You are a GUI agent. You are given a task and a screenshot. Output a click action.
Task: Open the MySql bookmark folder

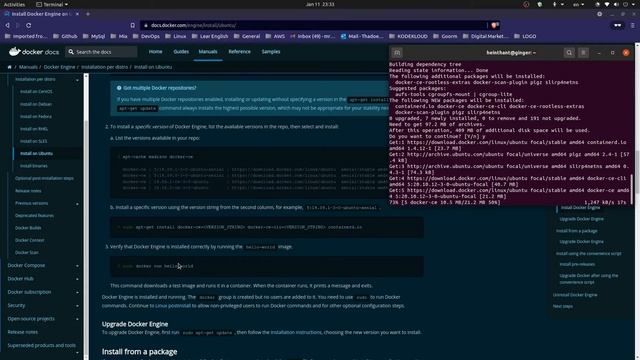click(x=94, y=36)
